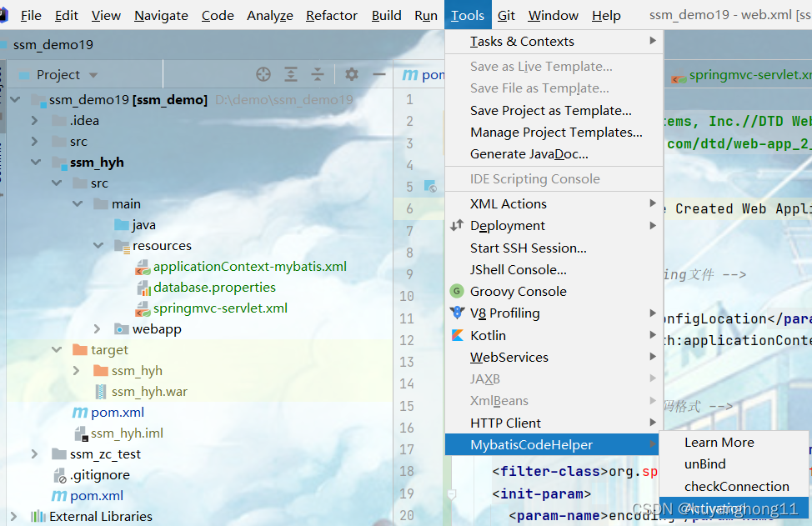Switch to springmvc-servlet.xml editor tab
The width and height of the screenshot is (812, 526).
(740, 76)
